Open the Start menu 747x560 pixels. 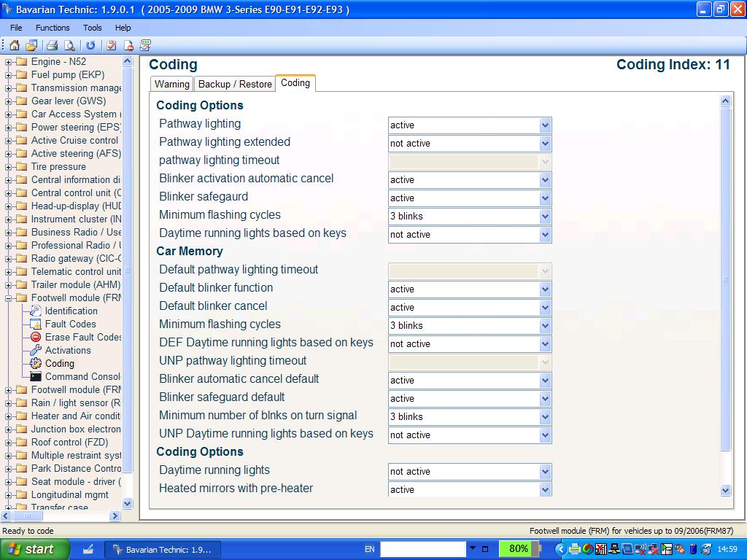pos(34,549)
